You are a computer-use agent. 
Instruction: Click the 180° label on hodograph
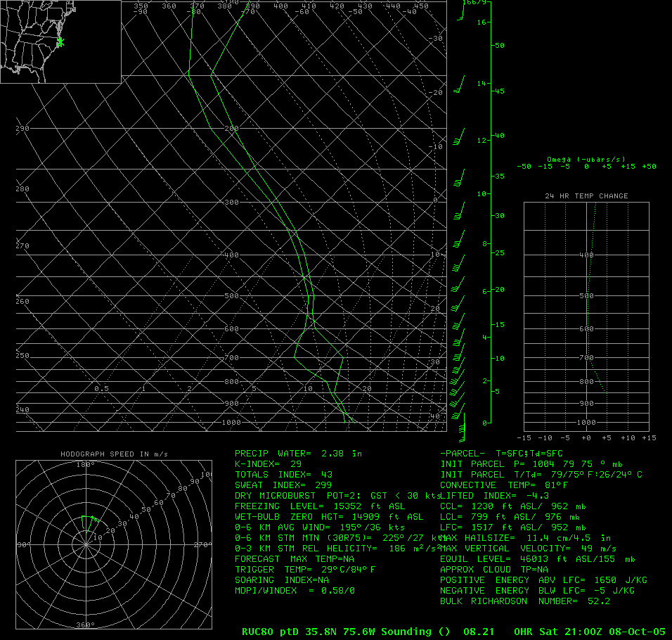(85, 465)
